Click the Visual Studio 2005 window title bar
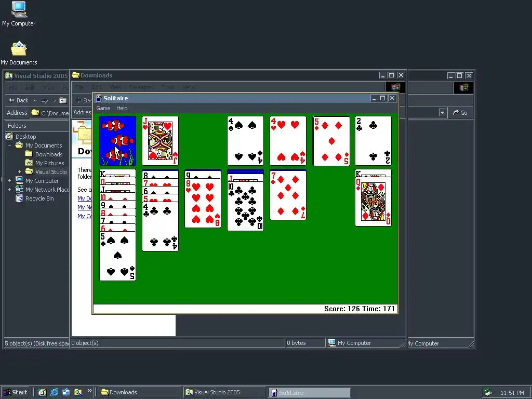The width and height of the screenshot is (532, 399). pyautogui.click(x=37, y=76)
